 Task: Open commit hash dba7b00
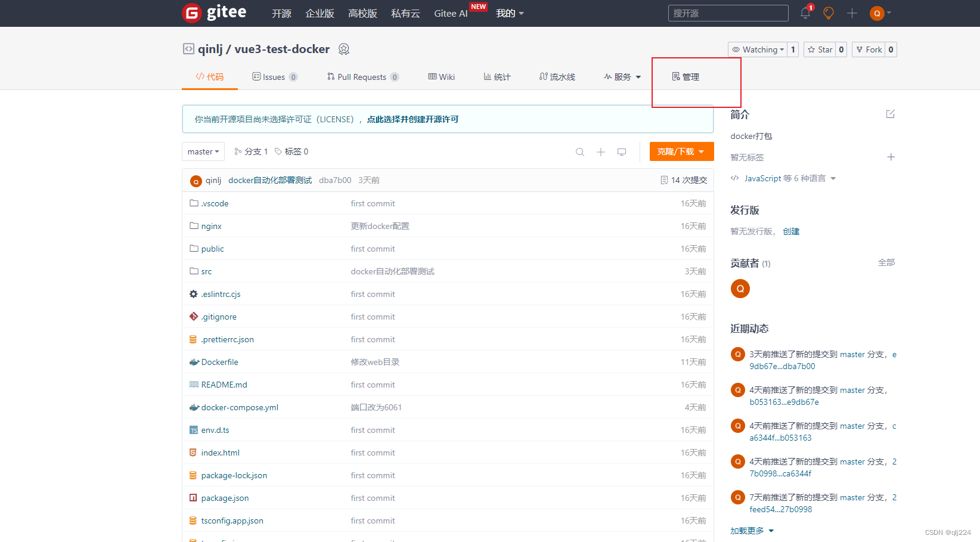click(335, 180)
